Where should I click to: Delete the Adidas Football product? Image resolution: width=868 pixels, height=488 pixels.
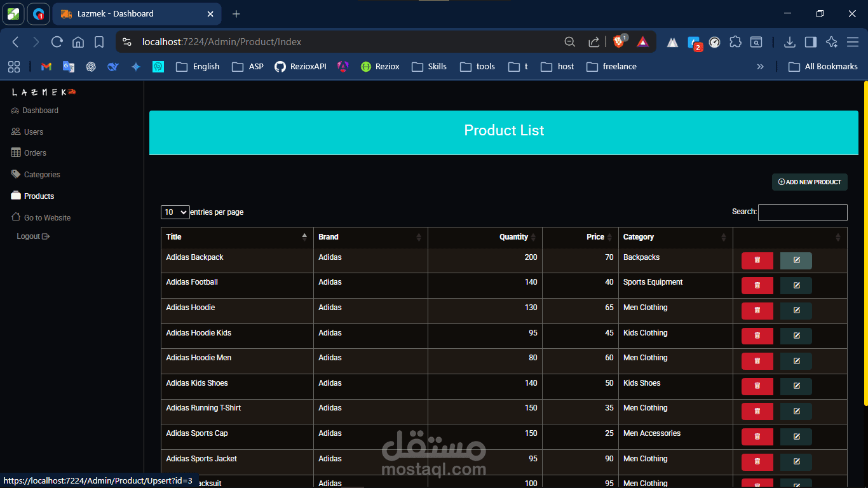click(757, 286)
